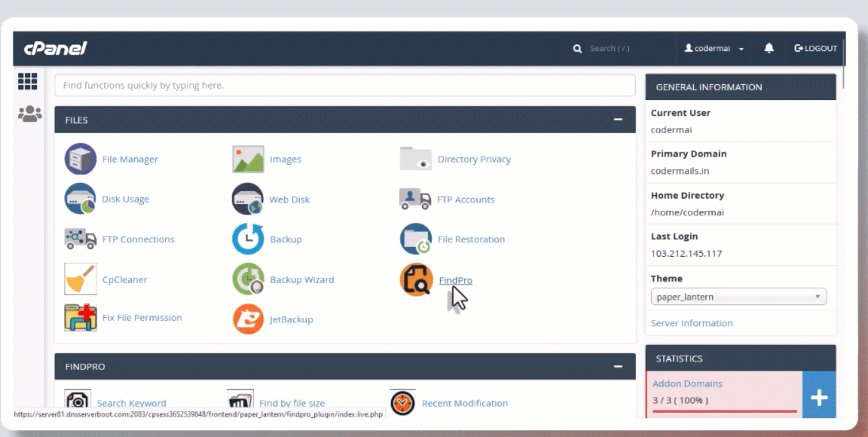
Task: Click the Find by file size text link
Action: pos(292,403)
